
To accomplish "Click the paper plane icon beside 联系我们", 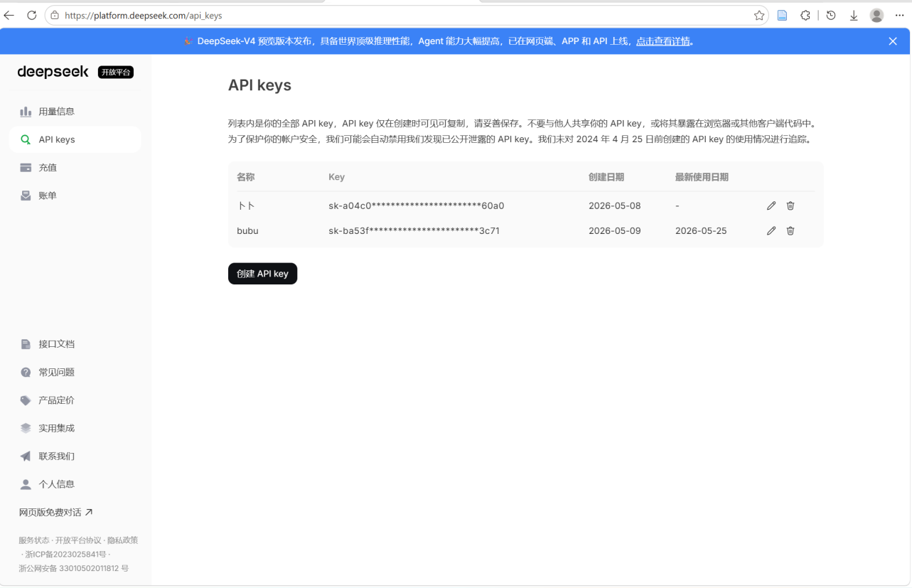I will [x=26, y=456].
